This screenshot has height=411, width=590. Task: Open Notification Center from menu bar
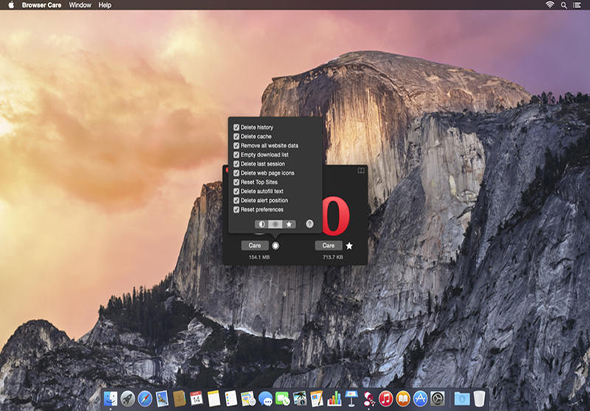(577, 5)
